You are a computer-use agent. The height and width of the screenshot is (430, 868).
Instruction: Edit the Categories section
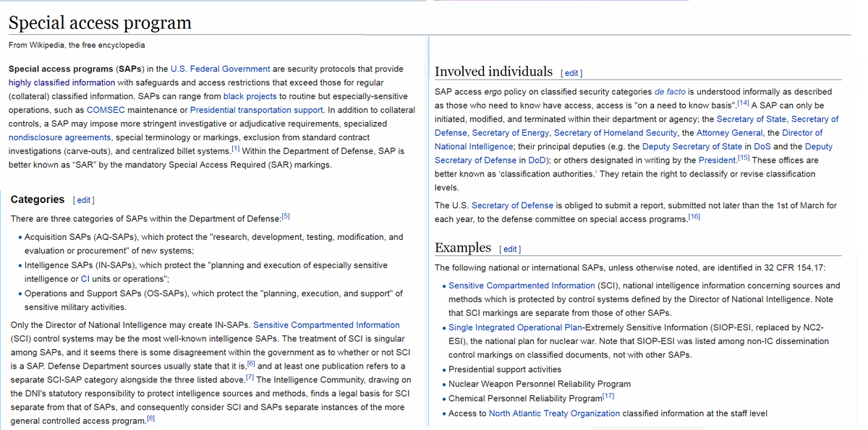coord(84,200)
